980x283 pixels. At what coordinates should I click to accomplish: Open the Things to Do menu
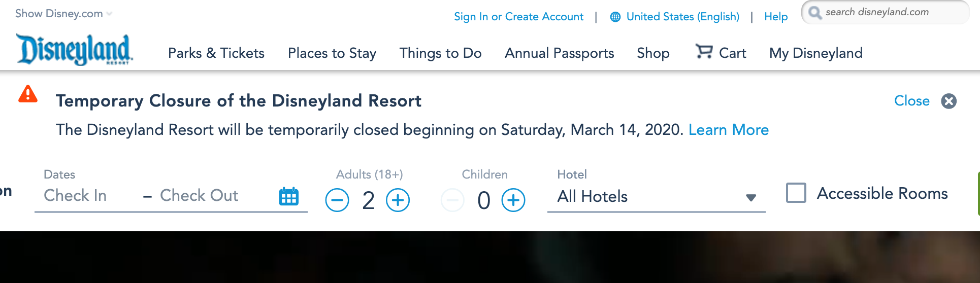[x=440, y=53]
